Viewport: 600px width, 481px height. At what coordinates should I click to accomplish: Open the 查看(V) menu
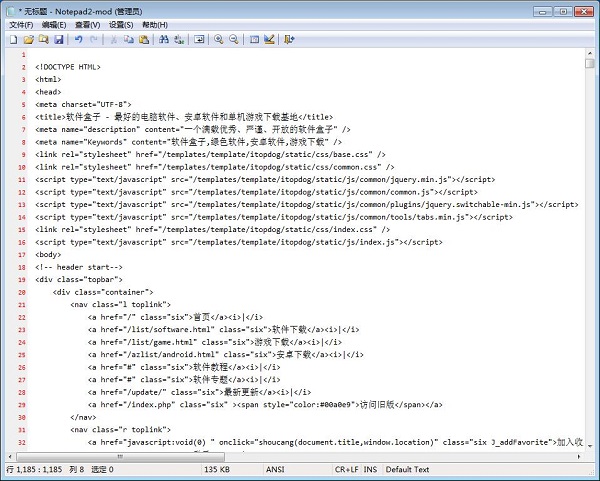click(x=88, y=25)
